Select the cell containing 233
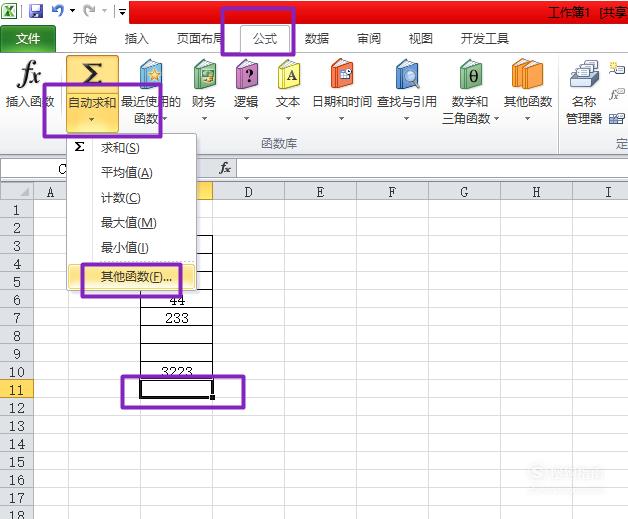628x519 pixels. point(177,318)
